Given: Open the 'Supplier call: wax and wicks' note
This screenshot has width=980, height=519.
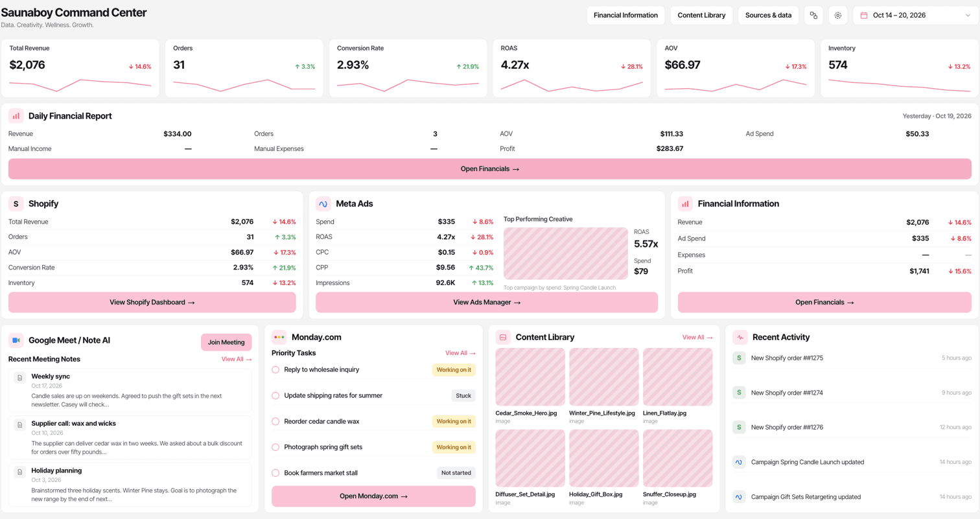Looking at the screenshot, I should 130,437.
